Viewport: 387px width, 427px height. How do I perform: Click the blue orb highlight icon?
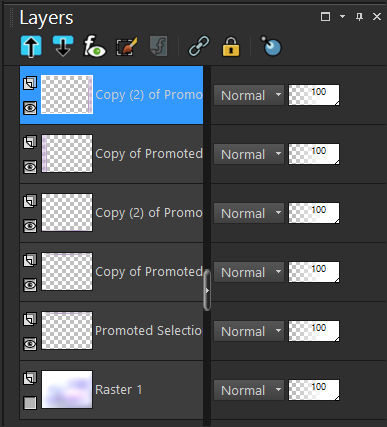click(x=271, y=46)
